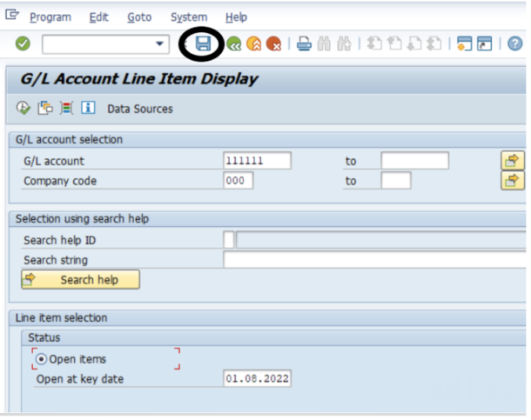Click the blue Information icon
This screenshot has height=420, width=531.
coord(87,109)
